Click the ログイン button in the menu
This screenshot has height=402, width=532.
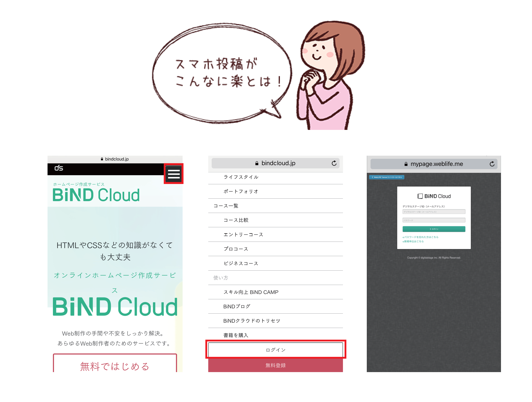click(276, 350)
